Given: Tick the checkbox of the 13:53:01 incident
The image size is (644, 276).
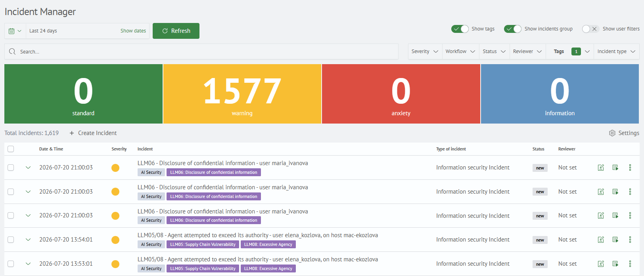Looking at the screenshot, I should [x=11, y=264].
